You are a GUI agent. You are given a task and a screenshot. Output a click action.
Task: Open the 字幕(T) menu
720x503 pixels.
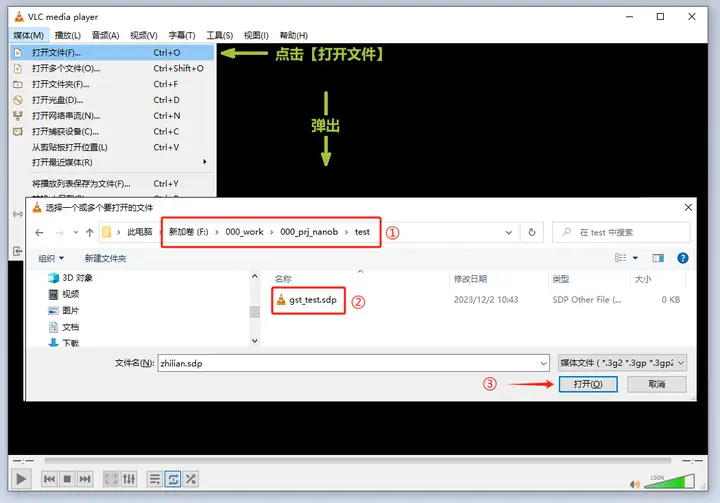pyautogui.click(x=182, y=35)
